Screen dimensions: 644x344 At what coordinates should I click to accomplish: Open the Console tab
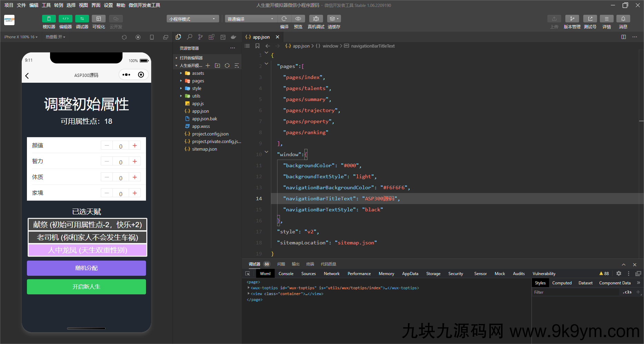(x=286, y=274)
